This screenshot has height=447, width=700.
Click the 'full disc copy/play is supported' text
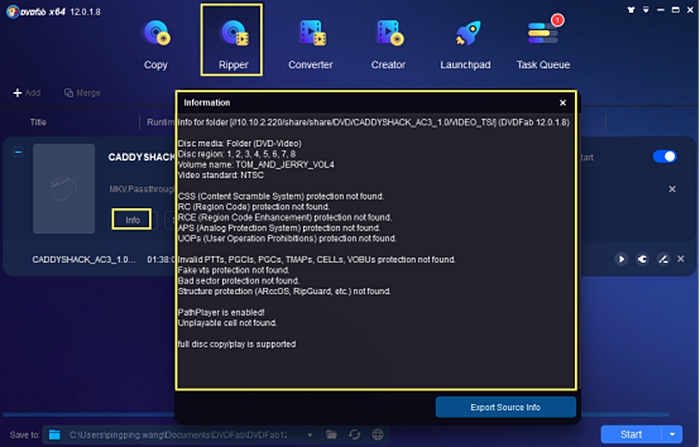tap(237, 344)
